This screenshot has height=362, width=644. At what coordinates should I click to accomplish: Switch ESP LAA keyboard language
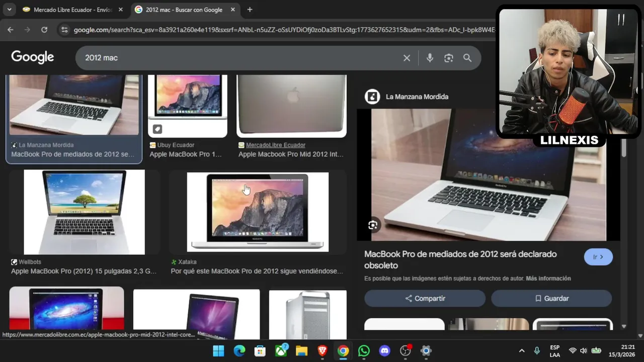click(554, 351)
